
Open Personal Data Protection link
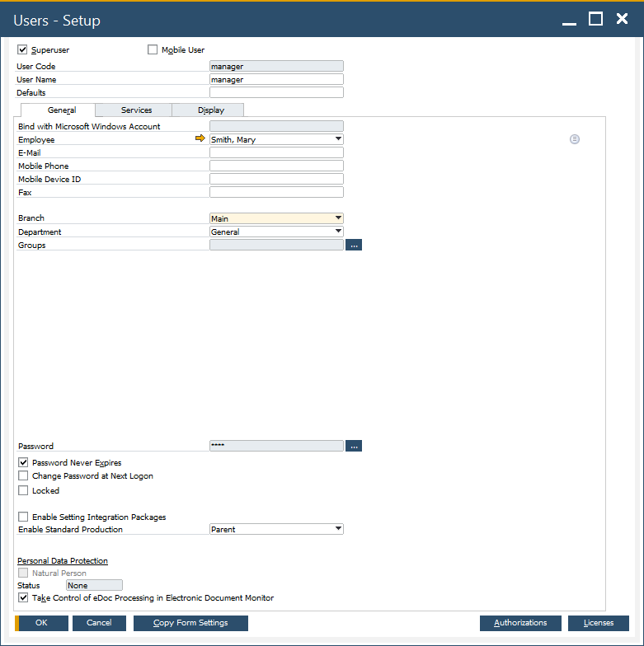63,560
